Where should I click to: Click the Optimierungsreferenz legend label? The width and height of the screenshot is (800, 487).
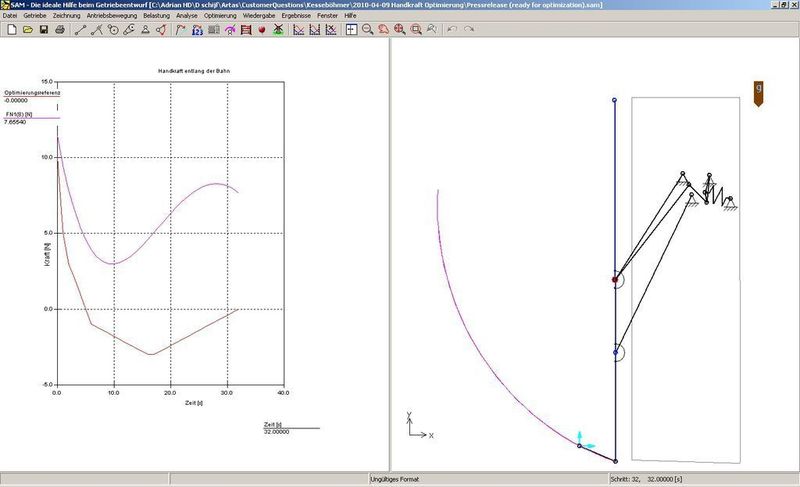pyautogui.click(x=32, y=92)
